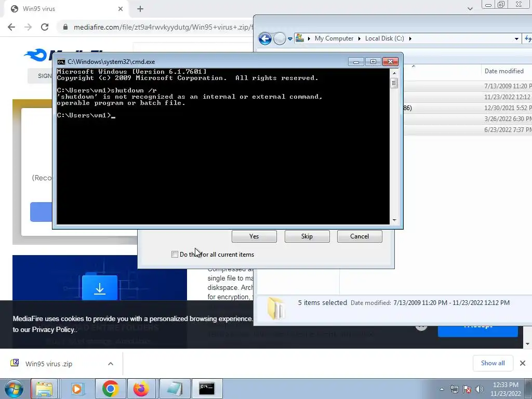Screen dimensions: 532x399
Task: Click Cancel in the dialog
Action: point(360,236)
